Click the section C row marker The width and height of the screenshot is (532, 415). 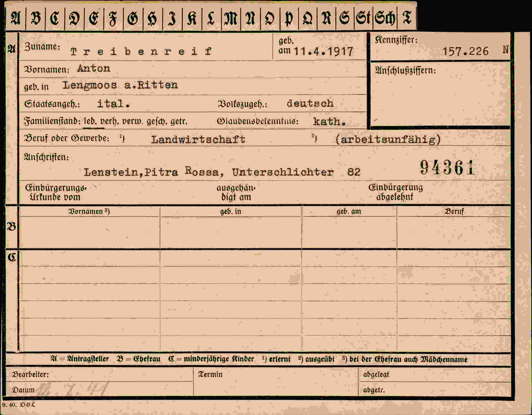12,257
